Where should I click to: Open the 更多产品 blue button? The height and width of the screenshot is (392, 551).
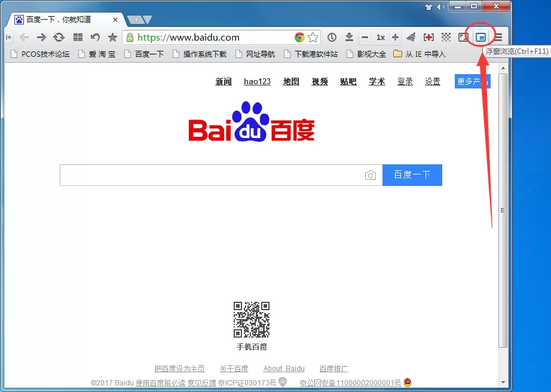472,81
